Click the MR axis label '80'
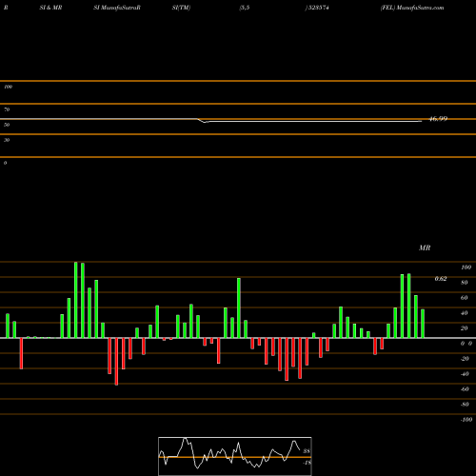 pos(465,283)
